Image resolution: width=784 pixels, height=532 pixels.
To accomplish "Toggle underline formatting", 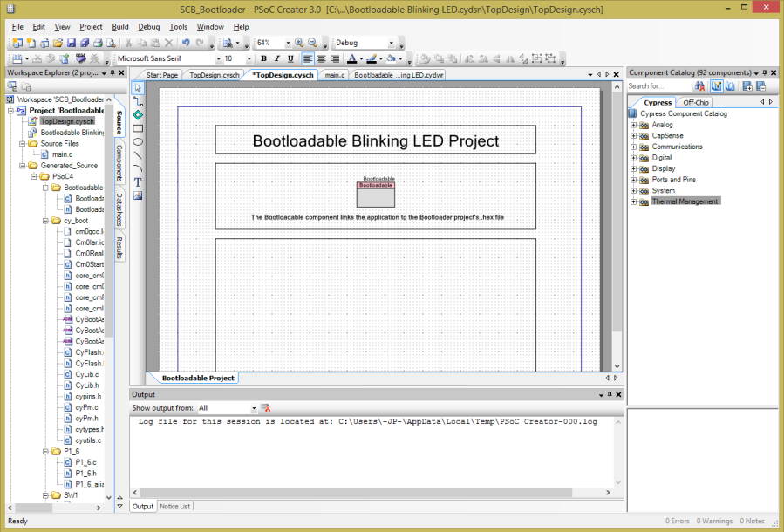I will pyautogui.click(x=290, y=58).
